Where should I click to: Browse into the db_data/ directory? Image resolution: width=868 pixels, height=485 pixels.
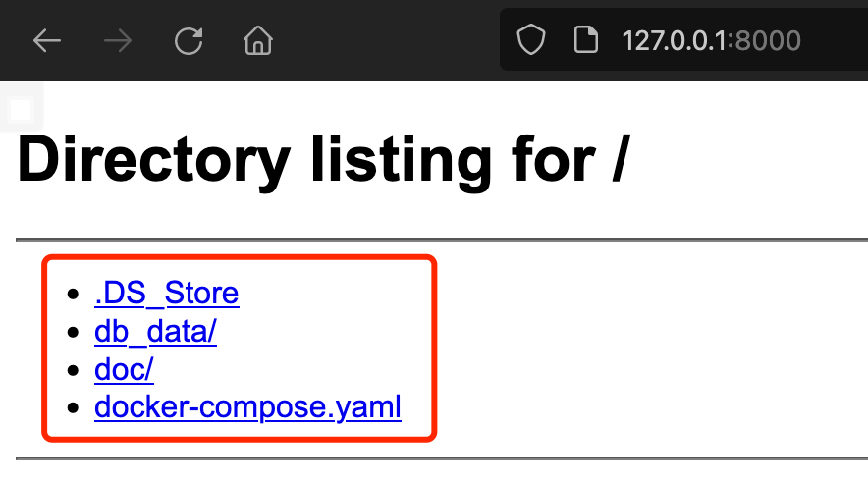155,331
